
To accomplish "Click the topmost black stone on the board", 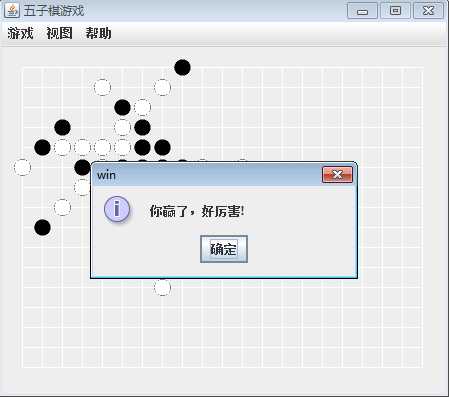I will (x=182, y=67).
